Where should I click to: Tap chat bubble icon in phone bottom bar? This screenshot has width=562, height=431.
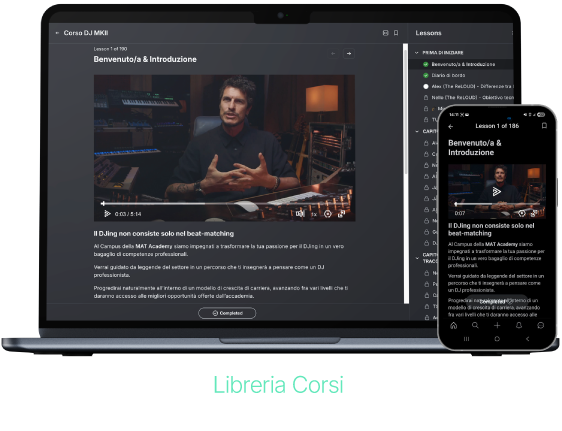coord(540,326)
